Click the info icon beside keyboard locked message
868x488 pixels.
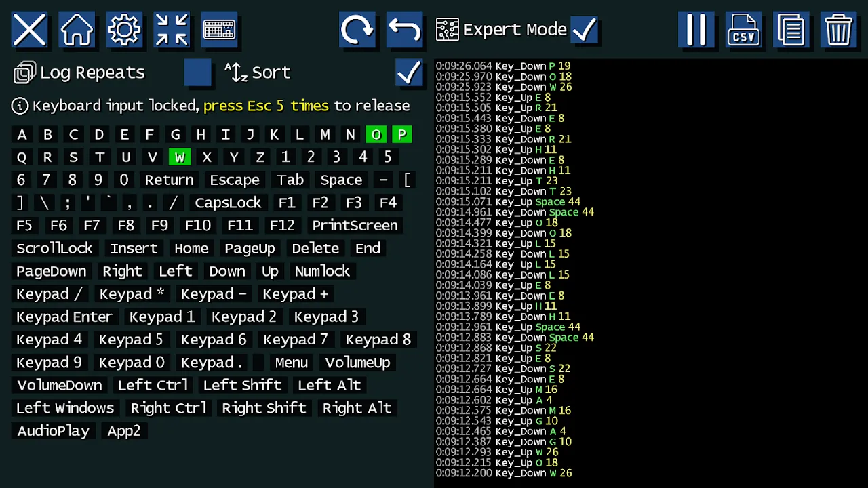(20, 106)
